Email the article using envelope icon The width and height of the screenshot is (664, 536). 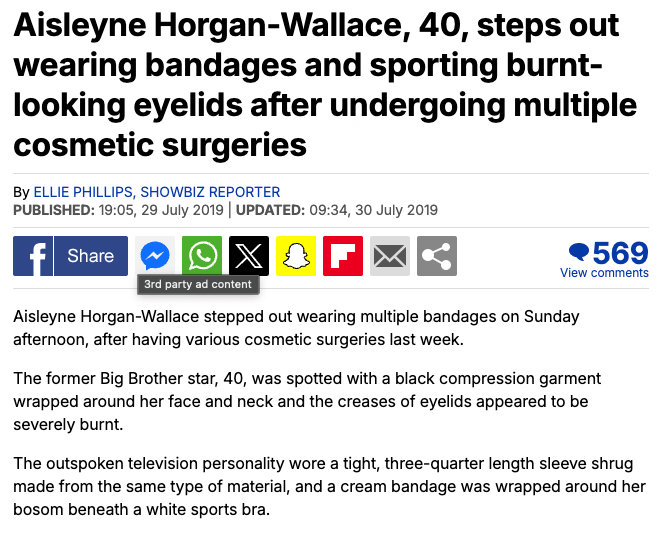click(390, 256)
